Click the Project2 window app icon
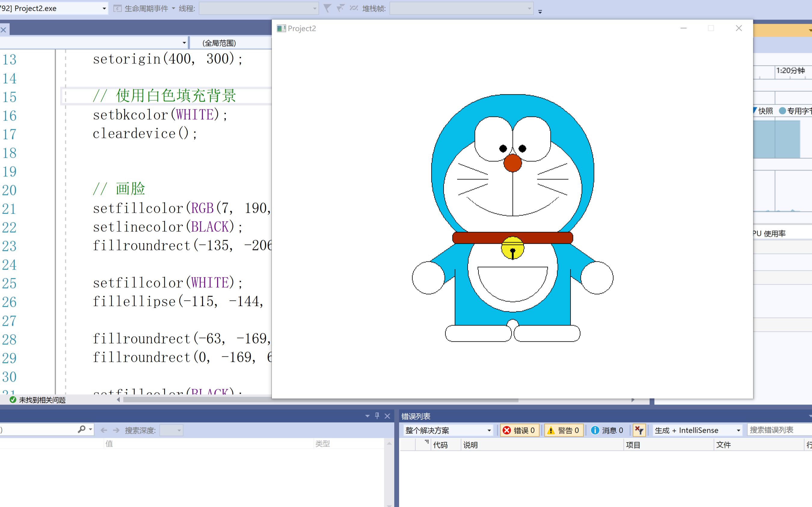The image size is (812, 507). click(x=281, y=29)
